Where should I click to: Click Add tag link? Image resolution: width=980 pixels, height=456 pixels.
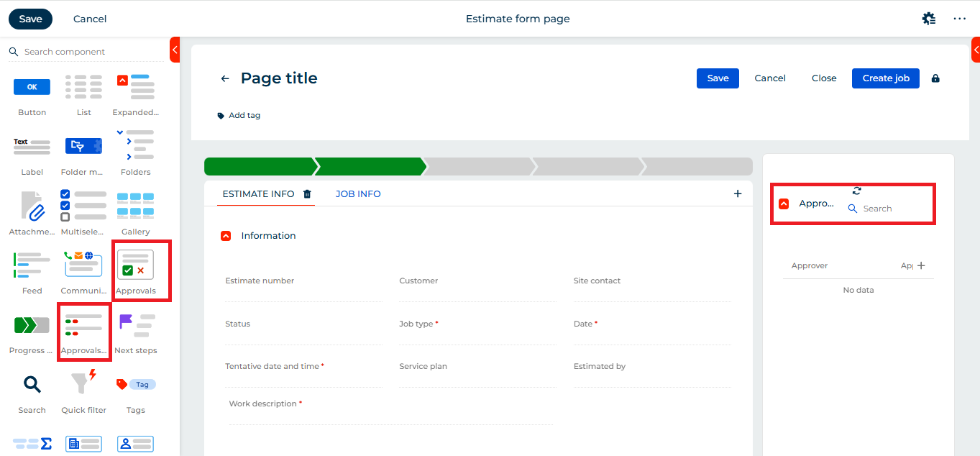pos(244,115)
